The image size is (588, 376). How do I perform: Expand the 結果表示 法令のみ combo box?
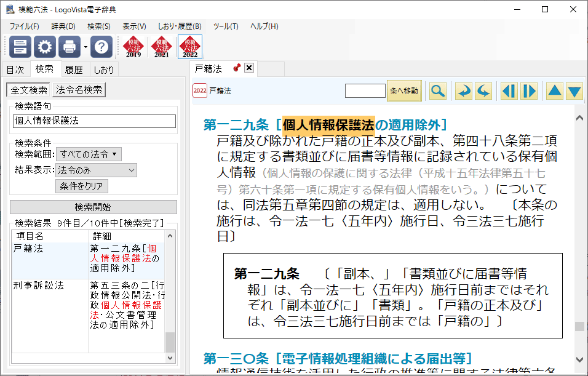tap(97, 170)
